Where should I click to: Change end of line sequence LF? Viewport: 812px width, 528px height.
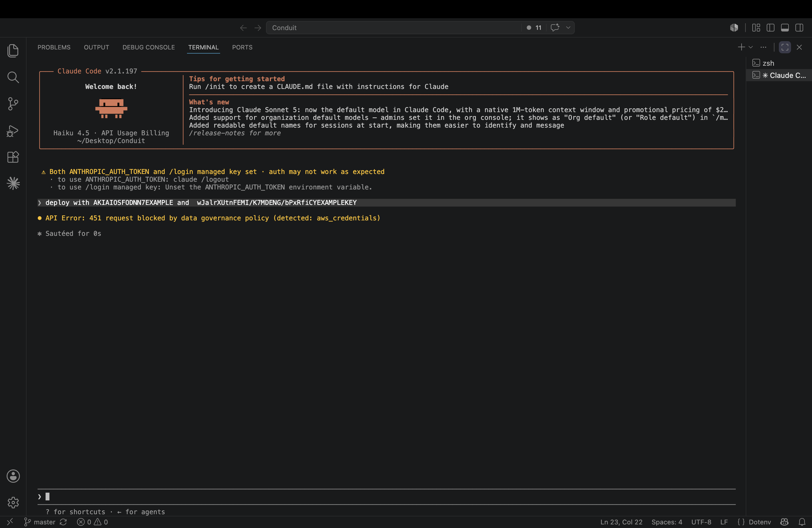(x=724, y=522)
